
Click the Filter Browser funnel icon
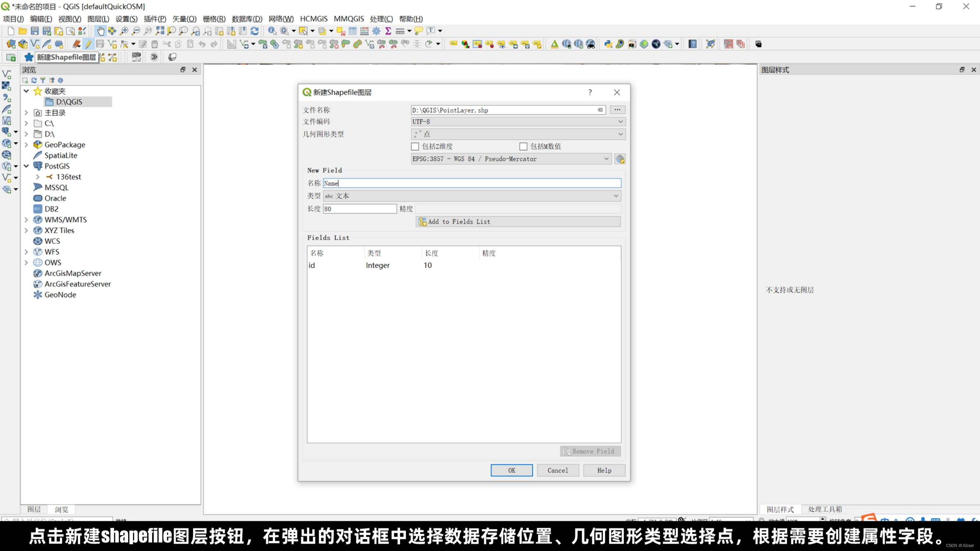[x=43, y=80]
